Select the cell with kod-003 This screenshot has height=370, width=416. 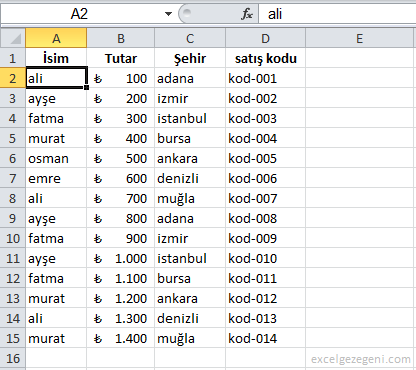point(265,118)
